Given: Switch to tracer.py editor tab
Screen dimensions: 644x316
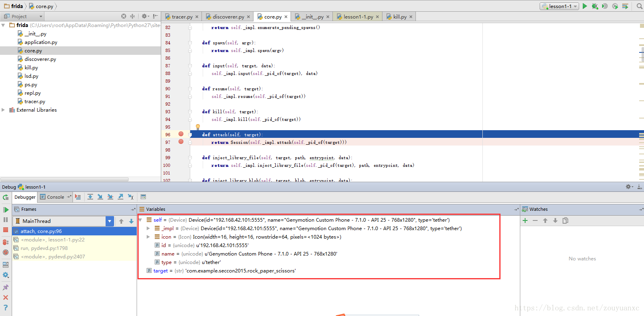Looking at the screenshot, I should pos(182,17).
